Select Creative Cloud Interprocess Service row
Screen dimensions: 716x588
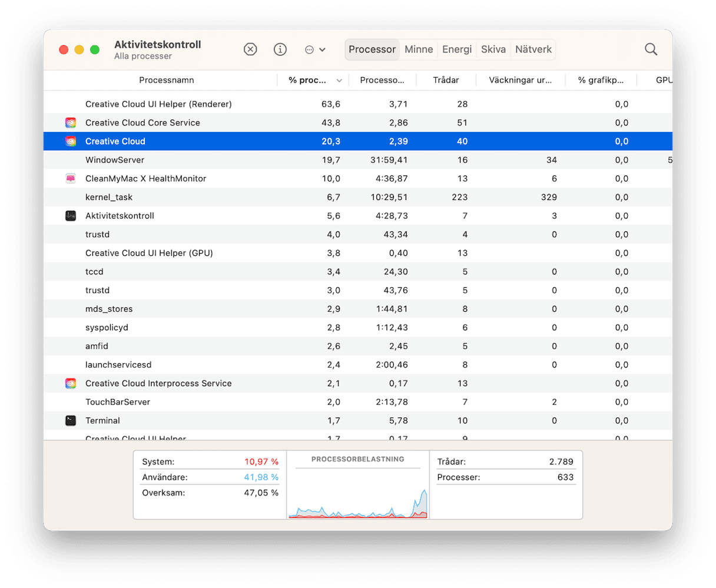coord(358,383)
